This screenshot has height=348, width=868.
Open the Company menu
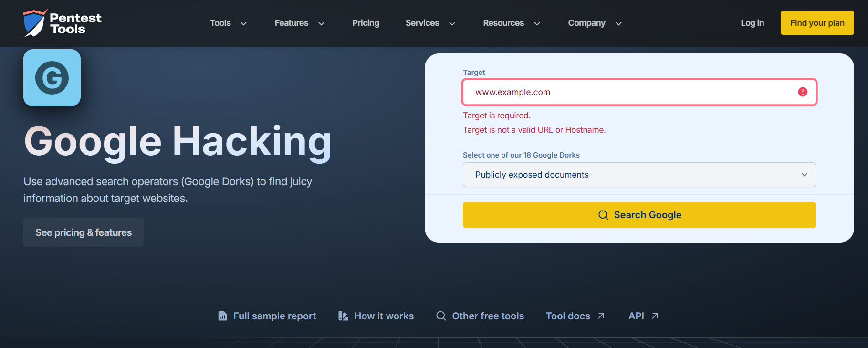click(595, 23)
